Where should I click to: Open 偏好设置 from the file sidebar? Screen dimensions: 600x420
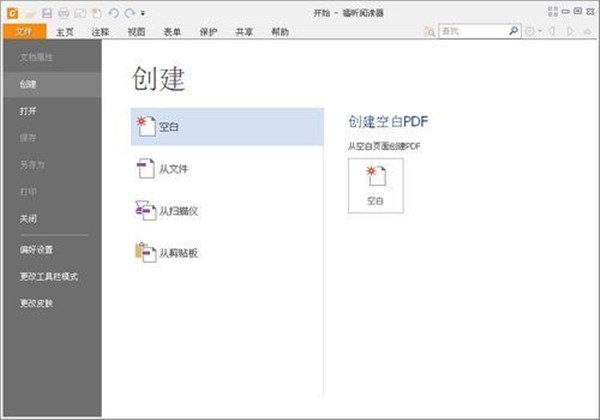36,250
